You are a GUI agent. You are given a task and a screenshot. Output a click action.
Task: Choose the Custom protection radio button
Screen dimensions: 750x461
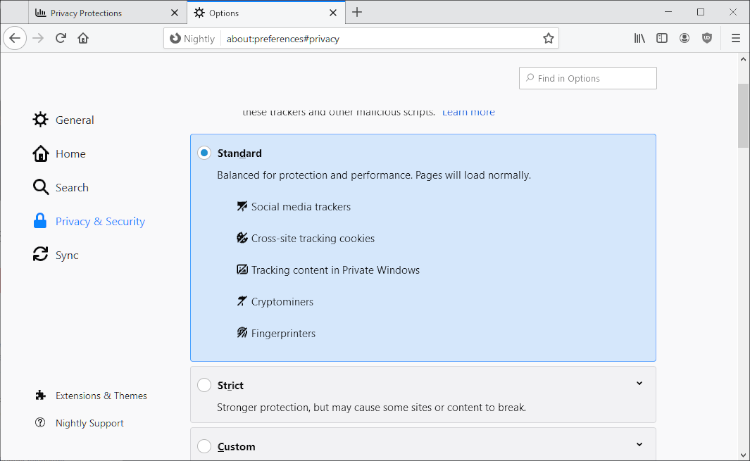pos(204,446)
